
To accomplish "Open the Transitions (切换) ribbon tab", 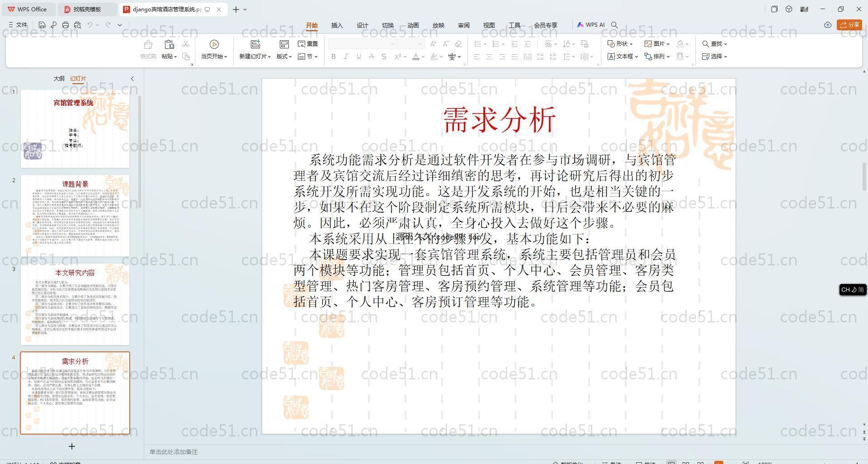I will (x=387, y=25).
